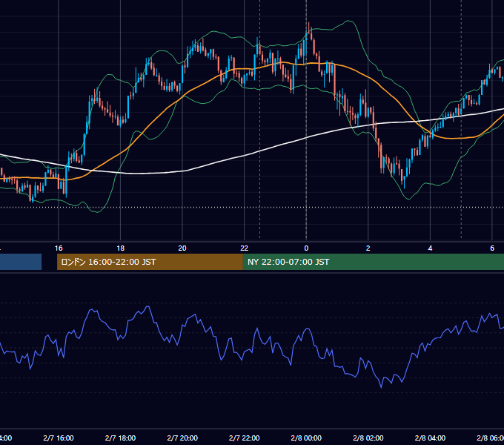Click the "2" hour label on upper axis
The width and height of the screenshot is (504, 445).
(x=368, y=248)
